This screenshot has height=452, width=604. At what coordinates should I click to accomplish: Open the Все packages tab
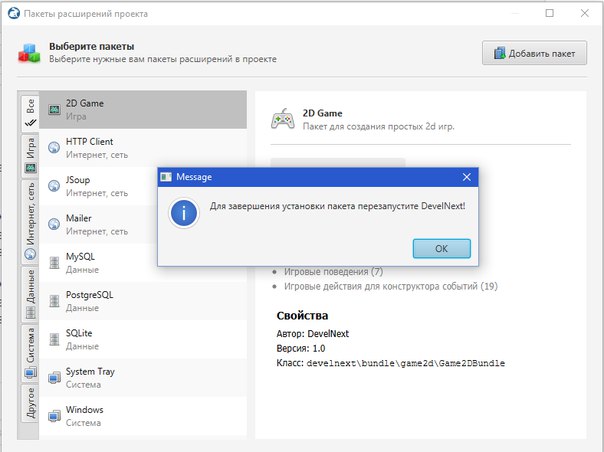pyautogui.click(x=30, y=113)
